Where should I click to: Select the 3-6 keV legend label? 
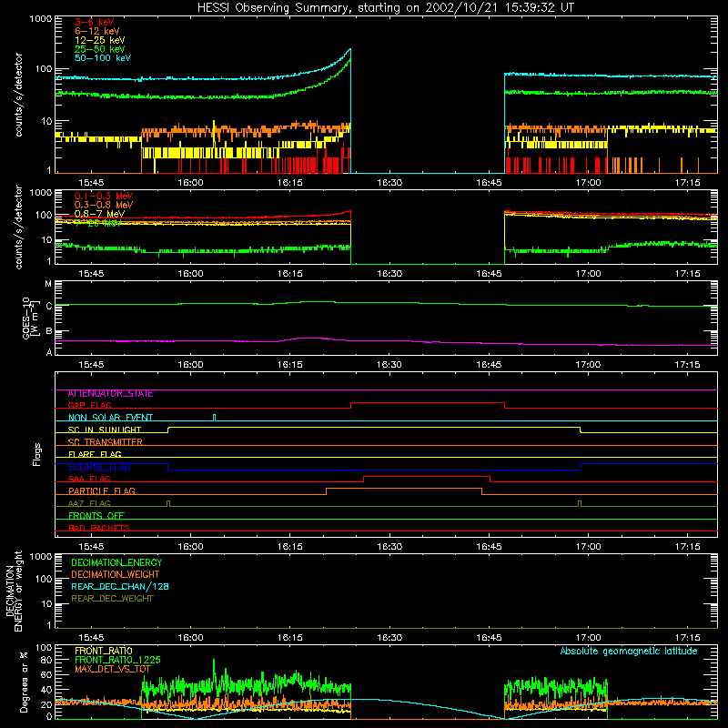(94, 22)
